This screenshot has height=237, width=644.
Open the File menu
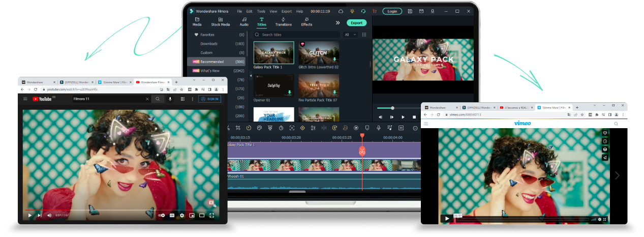tap(239, 11)
